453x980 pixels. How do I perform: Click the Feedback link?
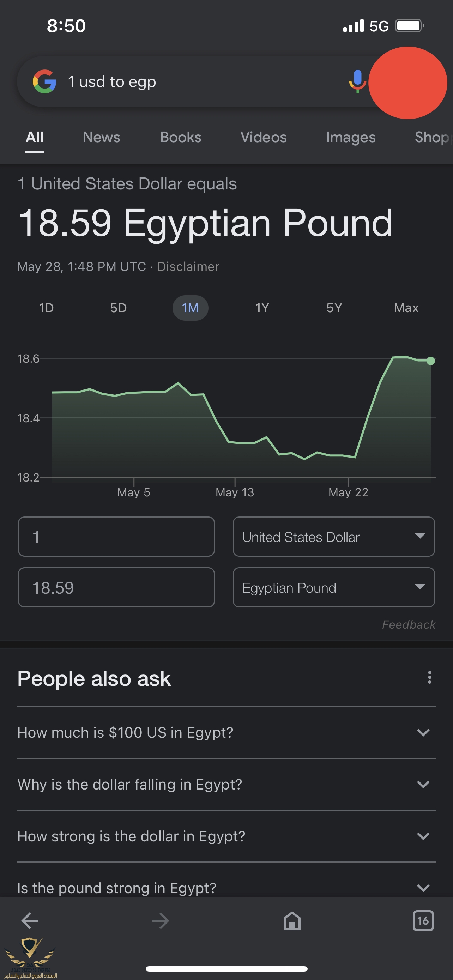point(409,625)
